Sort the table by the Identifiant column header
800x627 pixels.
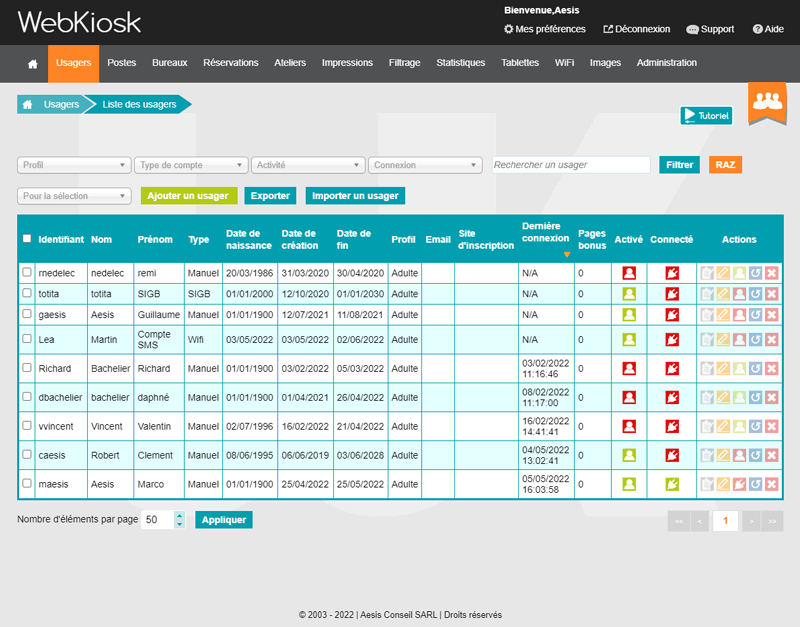(61, 239)
